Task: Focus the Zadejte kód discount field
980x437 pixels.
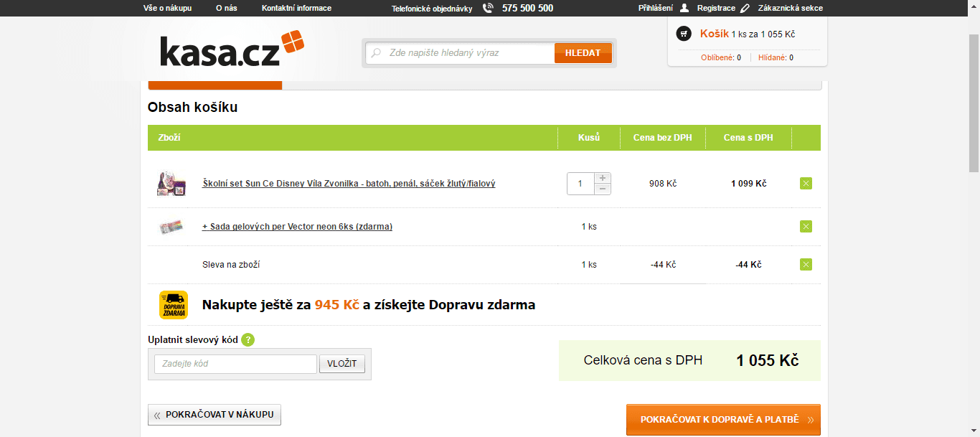Action: pos(235,364)
